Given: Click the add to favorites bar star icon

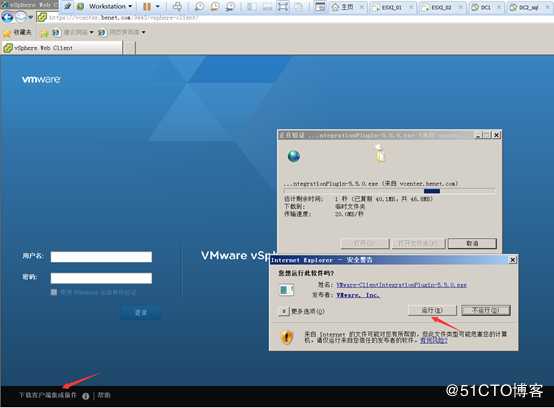Looking at the screenshot, I should [x=45, y=33].
